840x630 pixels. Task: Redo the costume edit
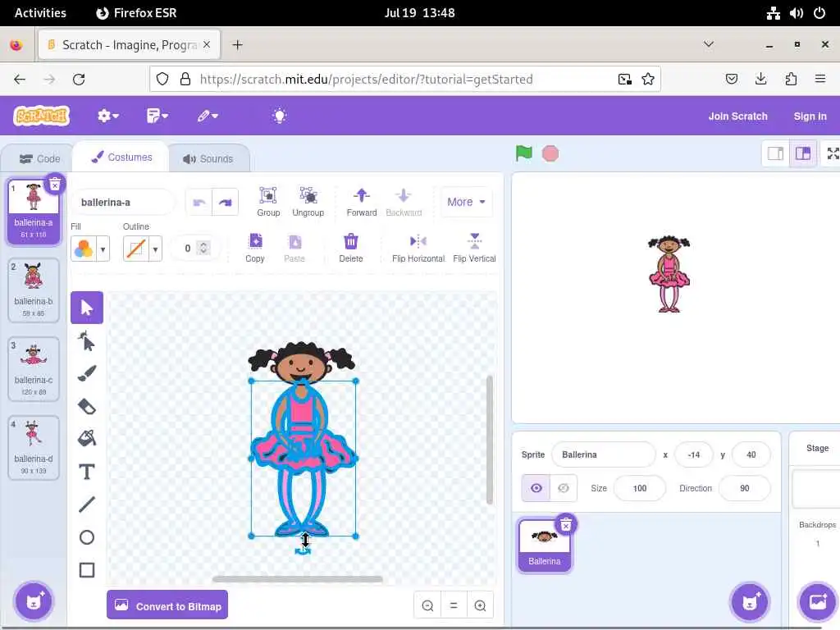click(x=226, y=202)
